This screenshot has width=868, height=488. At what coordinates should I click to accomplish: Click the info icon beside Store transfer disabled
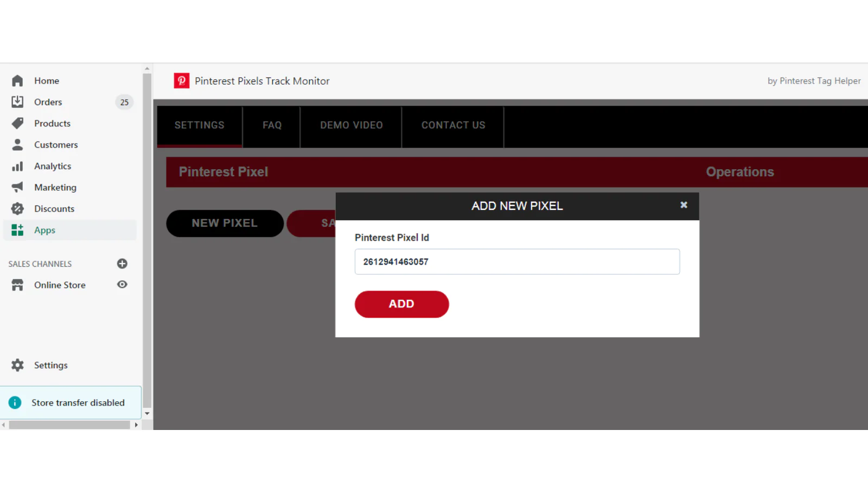click(15, 402)
